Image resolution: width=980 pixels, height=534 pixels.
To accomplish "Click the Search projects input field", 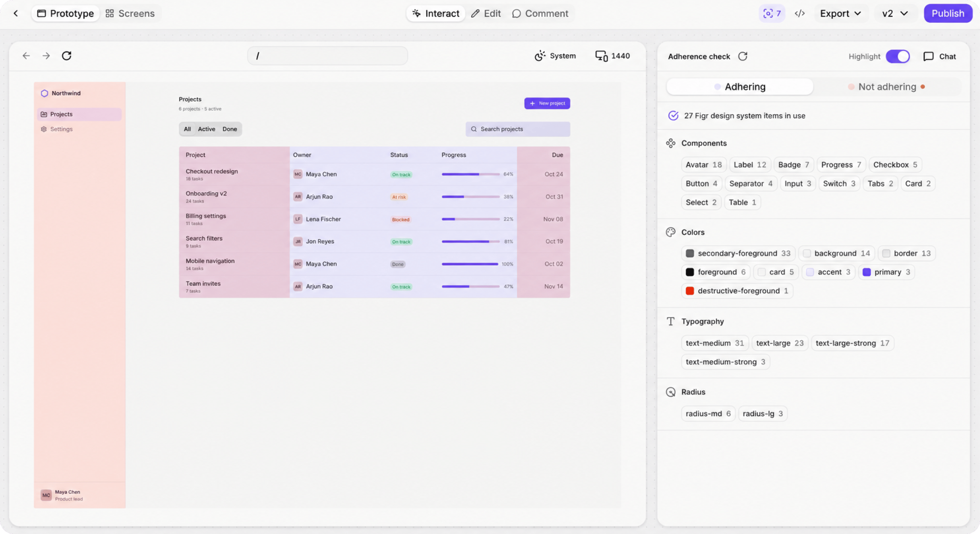I will pos(517,129).
